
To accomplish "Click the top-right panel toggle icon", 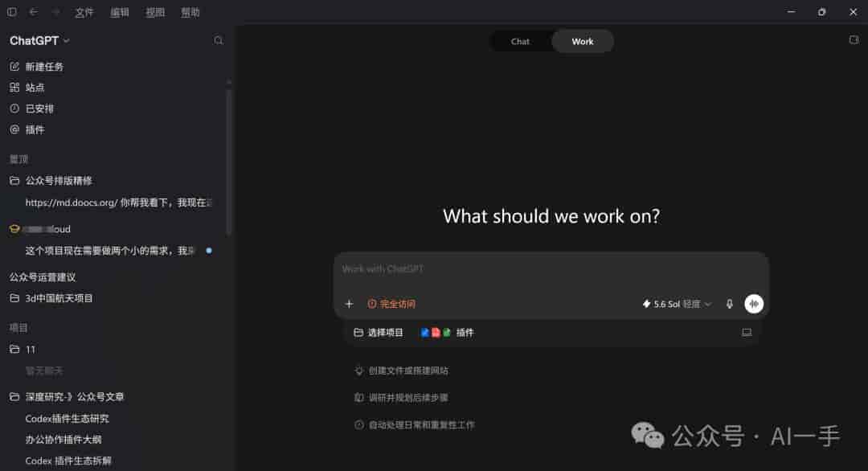I will (x=854, y=40).
